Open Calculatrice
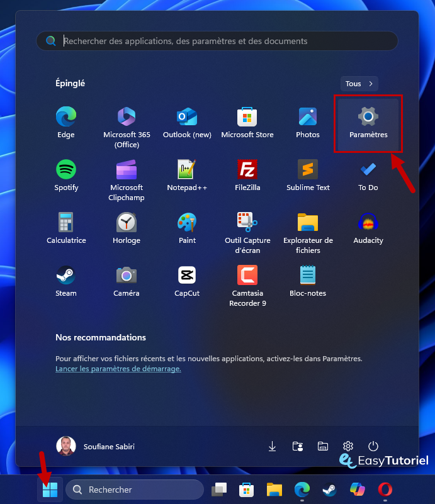 (66, 228)
